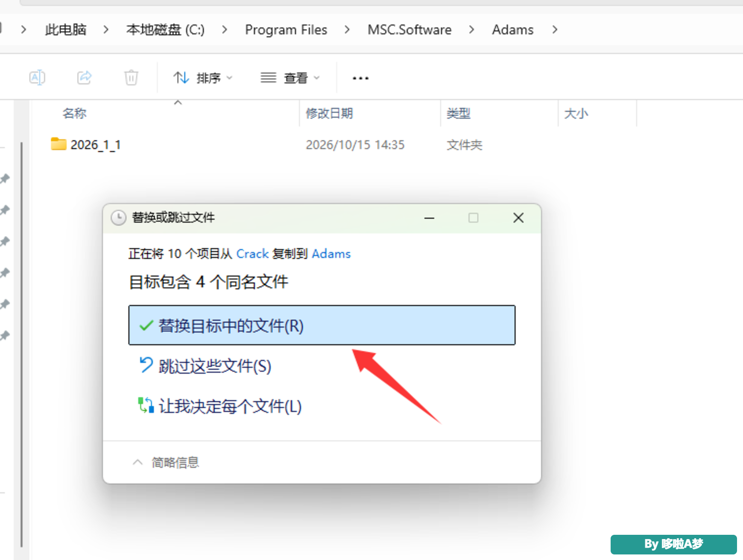This screenshot has height=560, width=743.
Task: Click 本地磁盘 (C:) breadcrumb
Action: (165, 29)
